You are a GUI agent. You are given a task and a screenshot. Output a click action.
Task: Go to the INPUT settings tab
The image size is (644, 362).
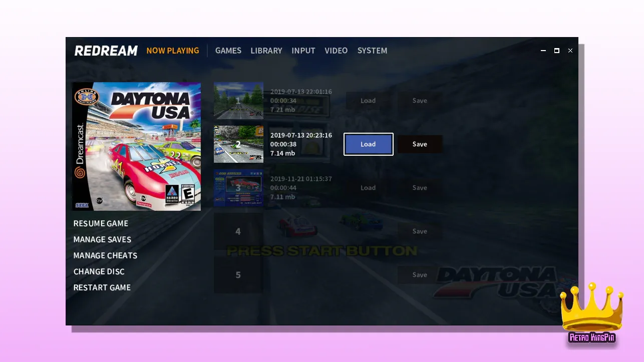(x=303, y=51)
